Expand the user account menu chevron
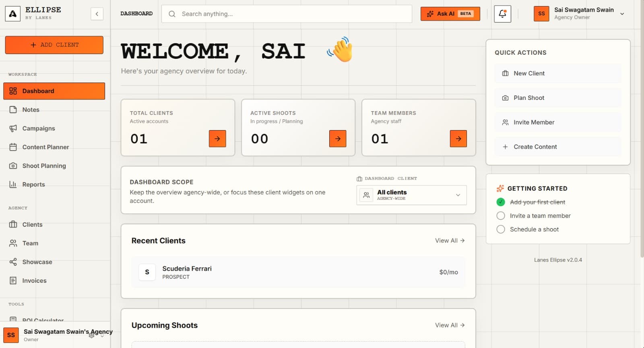644x348 pixels. [622, 14]
